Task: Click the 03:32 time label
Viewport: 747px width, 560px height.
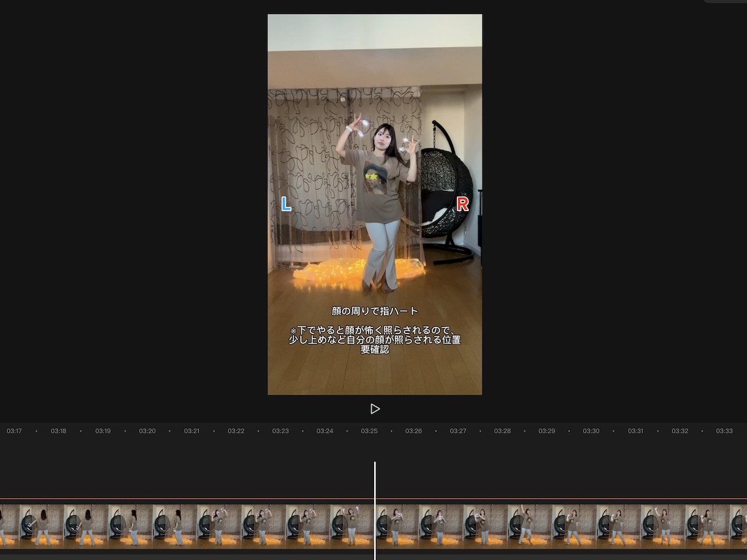Action: 680,431
